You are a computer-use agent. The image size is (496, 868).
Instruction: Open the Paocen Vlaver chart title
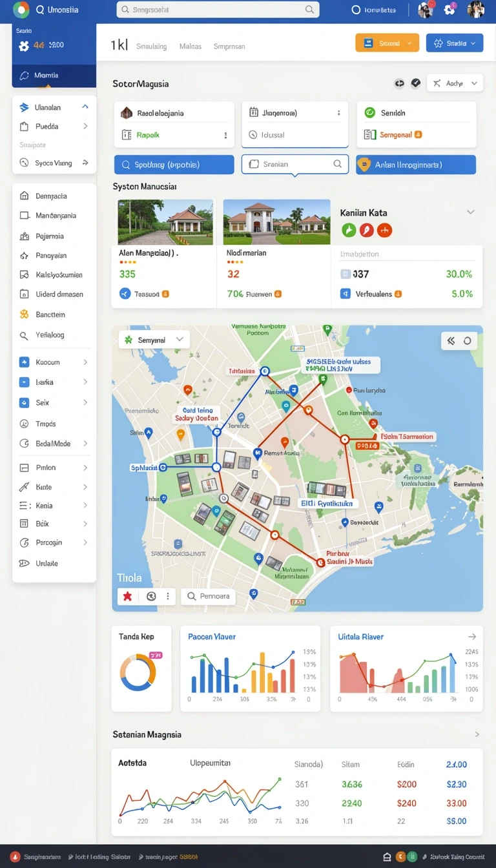212,637
